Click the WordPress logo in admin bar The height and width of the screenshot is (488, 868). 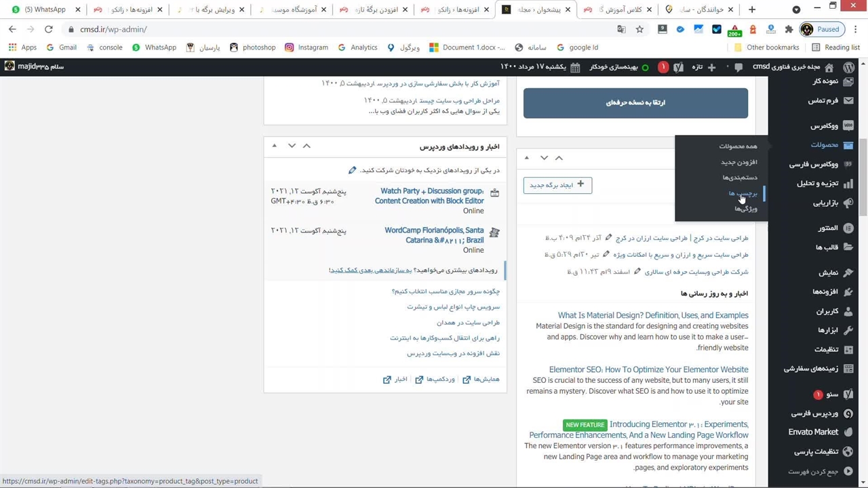tap(848, 67)
